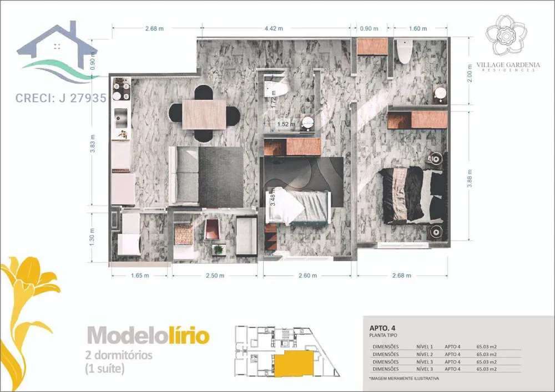Click the single bed in second bedroom
Screen dimensions: 555x392
(298, 206)
